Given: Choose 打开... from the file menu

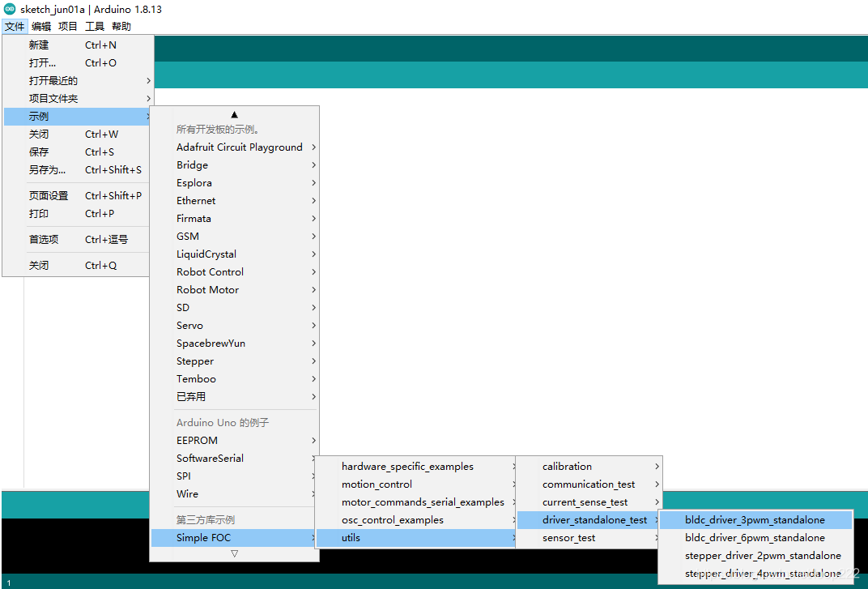Looking at the screenshot, I should [78, 62].
